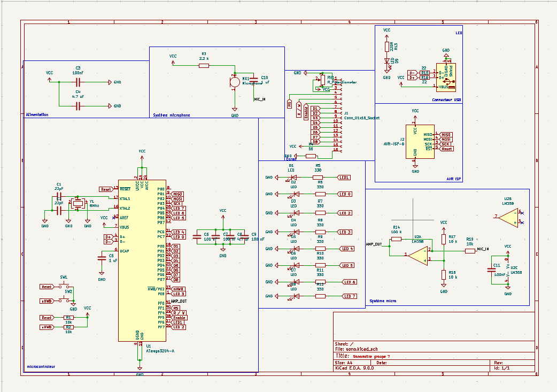
Task: Select resistor R3 in the microphone section
Action: coord(204,65)
